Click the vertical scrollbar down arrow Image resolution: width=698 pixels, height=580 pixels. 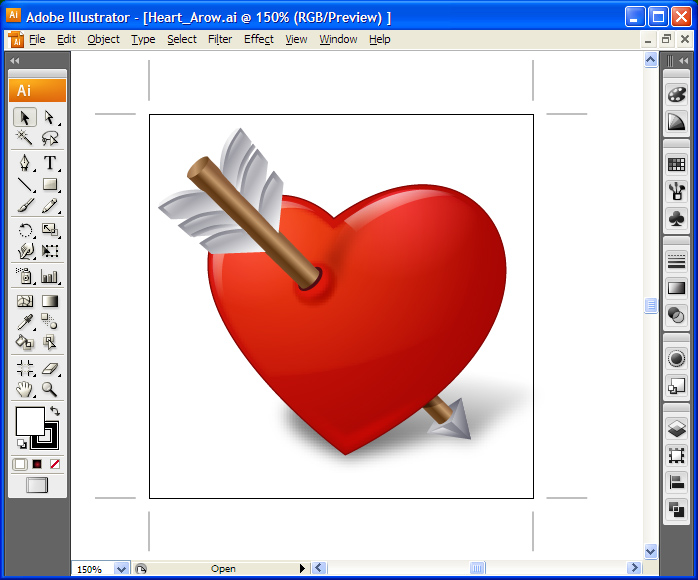[650, 552]
